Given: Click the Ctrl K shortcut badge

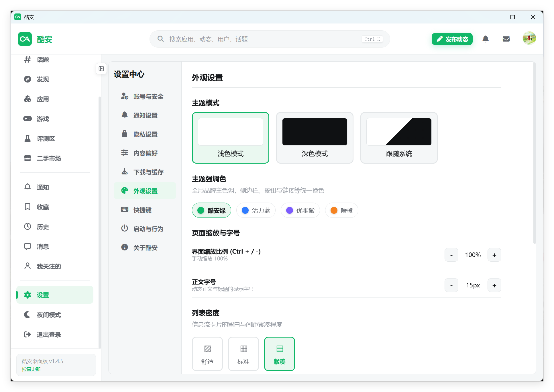Looking at the screenshot, I should 372,39.
